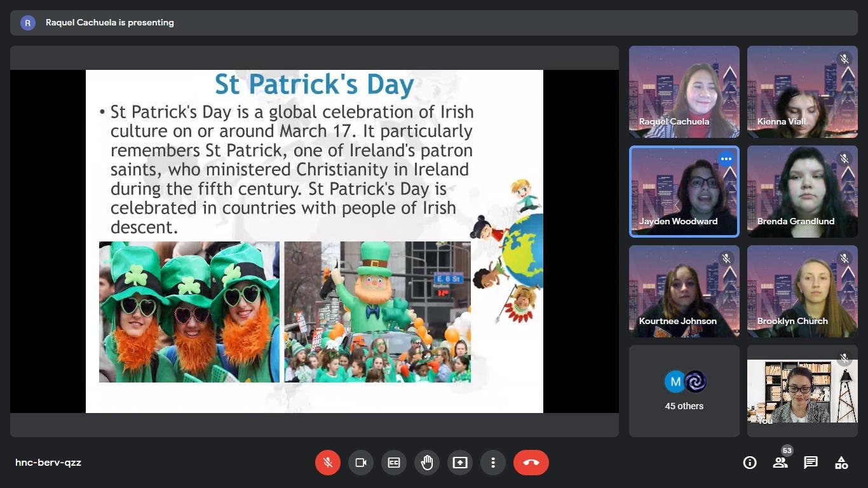Select Brenda Grandlund's video tile

pos(803,191)
